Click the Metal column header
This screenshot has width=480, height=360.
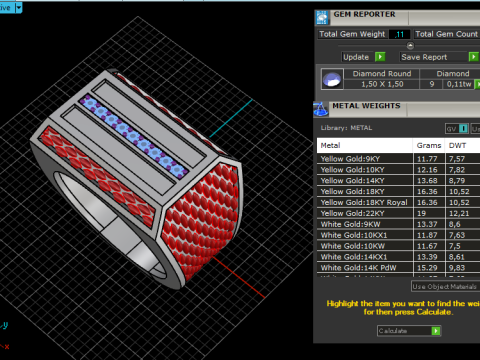point(365,146)
